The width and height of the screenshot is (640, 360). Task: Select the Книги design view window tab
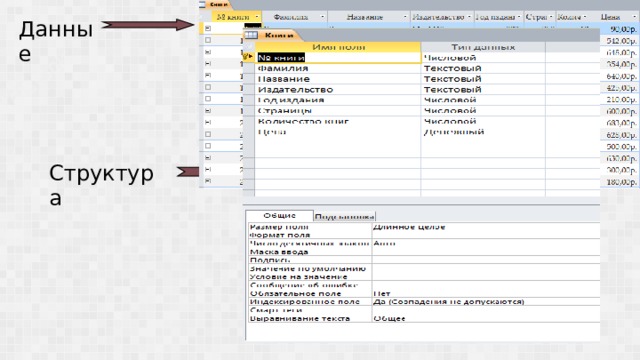(x=279, y=36)
